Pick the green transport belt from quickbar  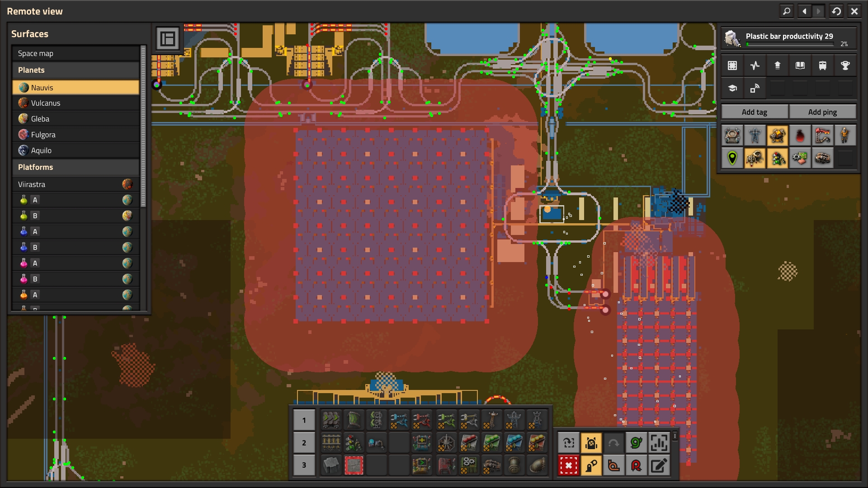pos(331,420)
